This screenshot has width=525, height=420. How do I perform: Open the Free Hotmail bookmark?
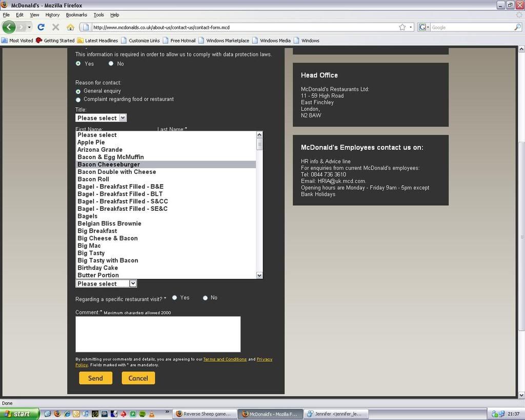click(179, 41)
